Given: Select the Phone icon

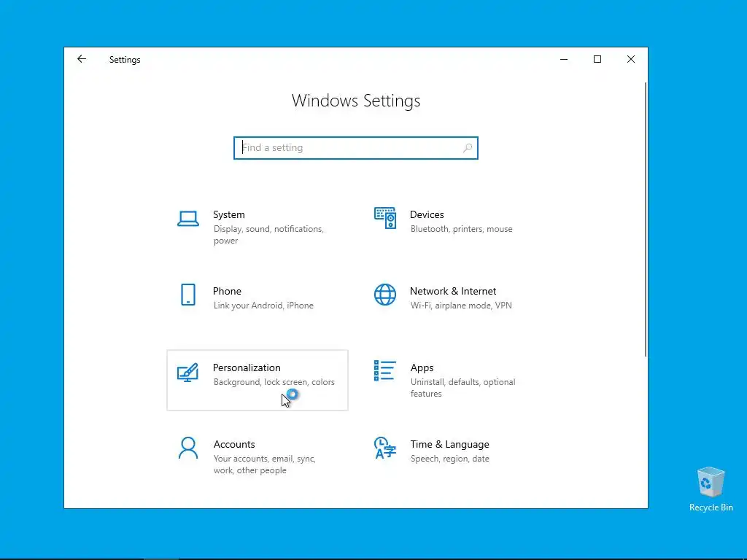Looking at the screenshot, I should point(188,295).
